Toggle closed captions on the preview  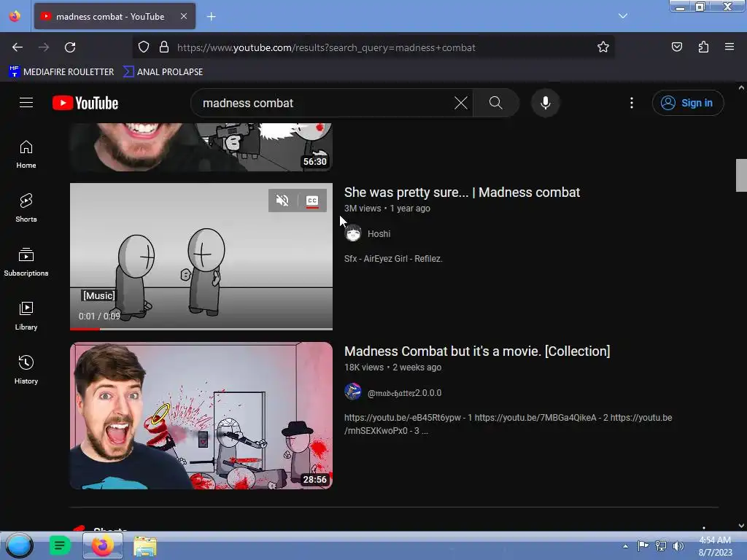click(x=312, y=201)
